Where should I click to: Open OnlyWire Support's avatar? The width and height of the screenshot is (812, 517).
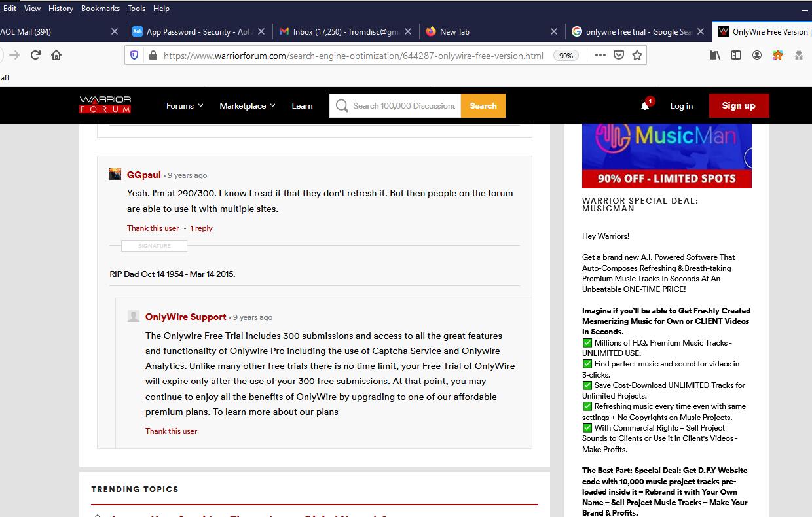coord(134,316)
